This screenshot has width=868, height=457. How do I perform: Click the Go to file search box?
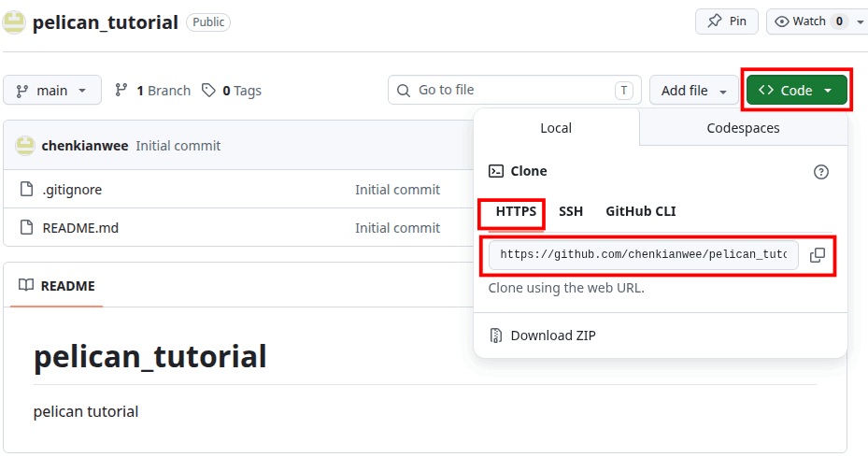point(514,91)
